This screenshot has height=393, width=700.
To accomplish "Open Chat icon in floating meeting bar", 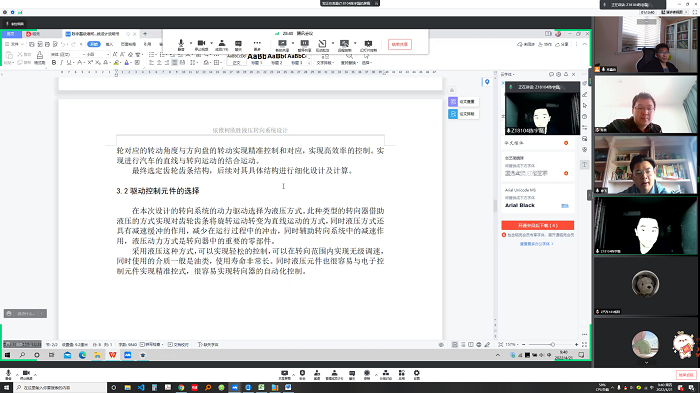I will pyautogui.click(x=238, y=43).
